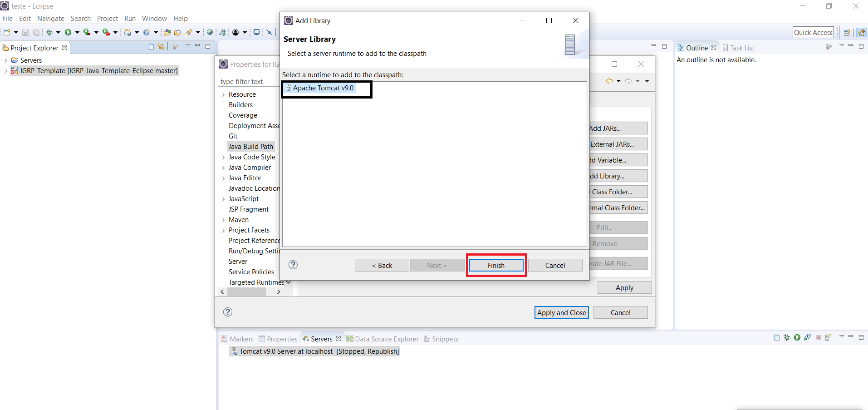The width and height of the screenshot is (868, 410).
Task: Select Java Build Path in properties tree
Action: pos(250,146)
